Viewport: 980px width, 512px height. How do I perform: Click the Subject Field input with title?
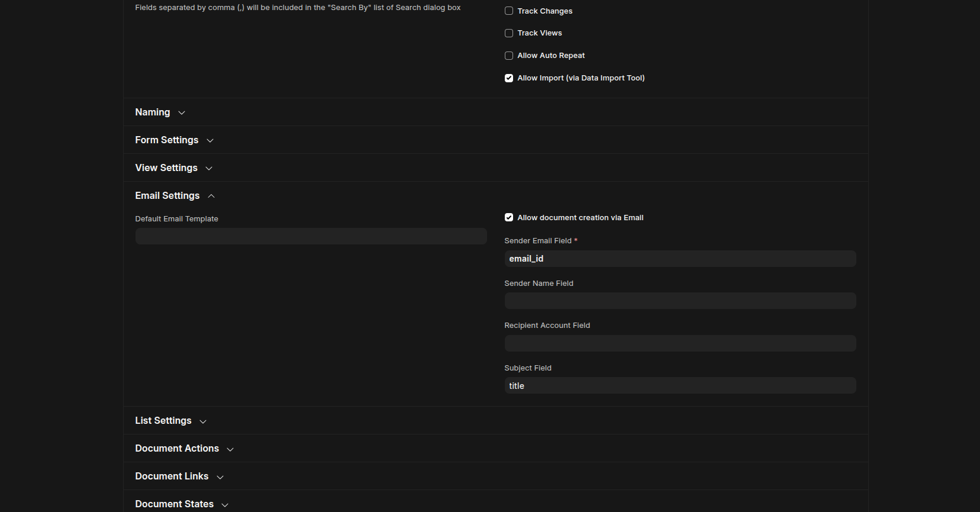[680, 386]
